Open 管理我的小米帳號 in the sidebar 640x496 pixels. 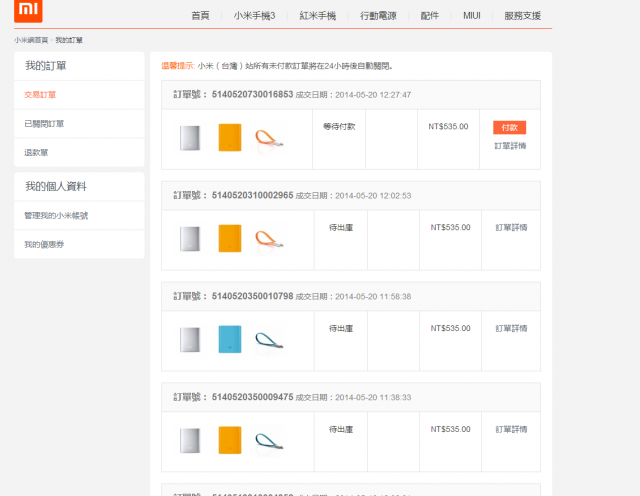(56, 216)
